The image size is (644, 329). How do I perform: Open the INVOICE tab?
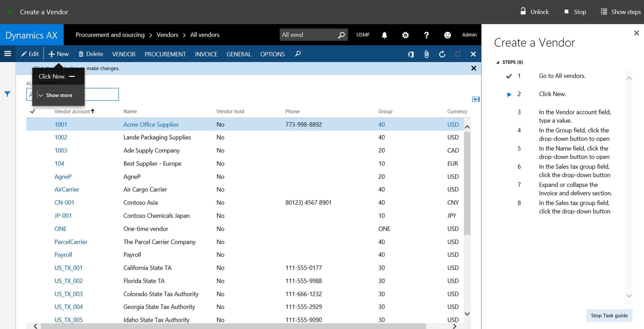coord(206,54)
